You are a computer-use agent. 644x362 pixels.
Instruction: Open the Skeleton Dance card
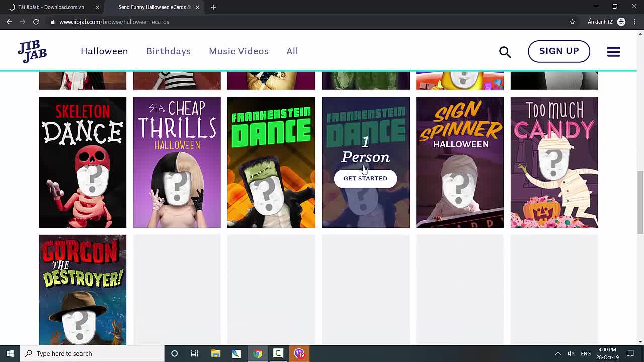(x=83, y=162)
